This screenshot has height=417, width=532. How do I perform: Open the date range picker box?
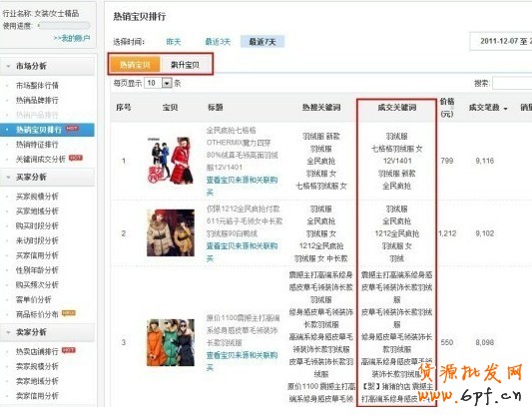[x=501, y=41]
